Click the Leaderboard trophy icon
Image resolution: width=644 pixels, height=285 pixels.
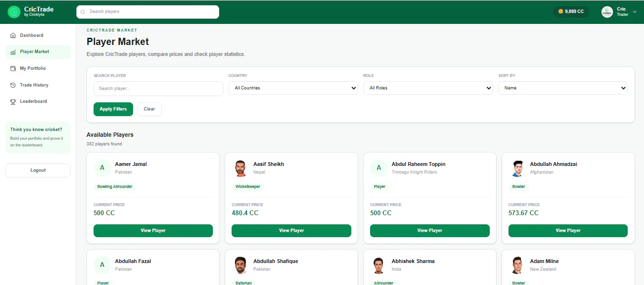coord(13,101)
